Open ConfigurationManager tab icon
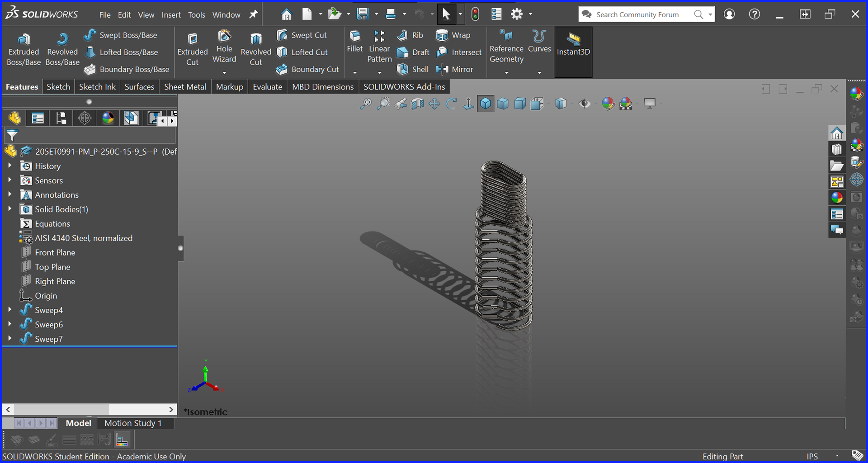 point(61,118)
